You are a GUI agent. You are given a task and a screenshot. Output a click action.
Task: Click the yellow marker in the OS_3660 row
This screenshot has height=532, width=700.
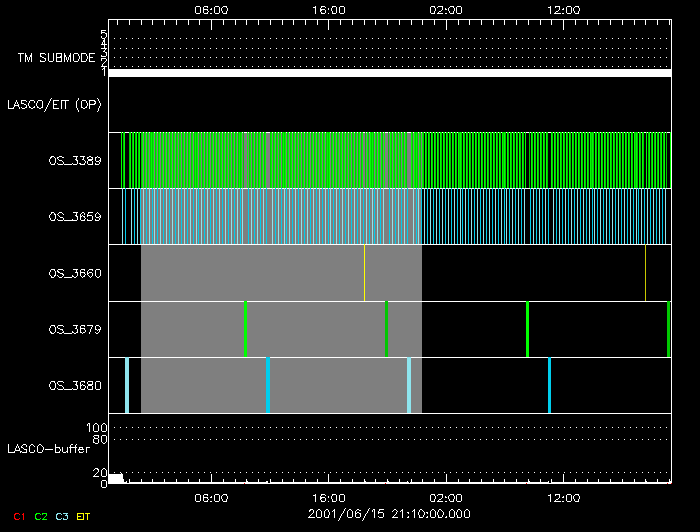(364, 272)
